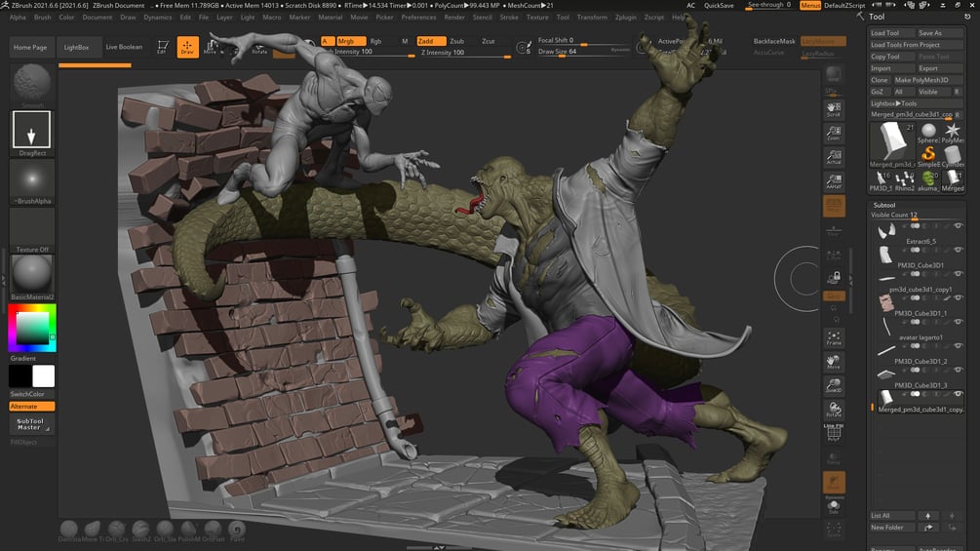Select the Zoom canvas icon

pos(834,133)
